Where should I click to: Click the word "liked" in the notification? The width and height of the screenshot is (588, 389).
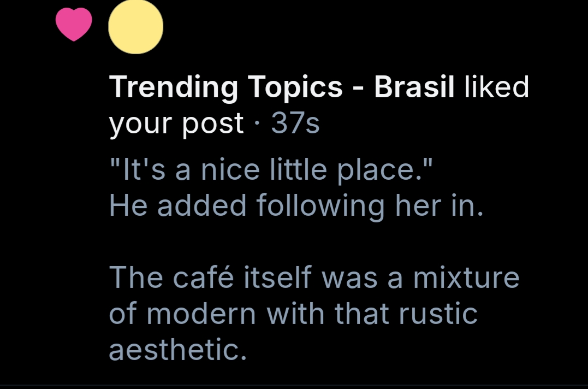pos(496,87)
